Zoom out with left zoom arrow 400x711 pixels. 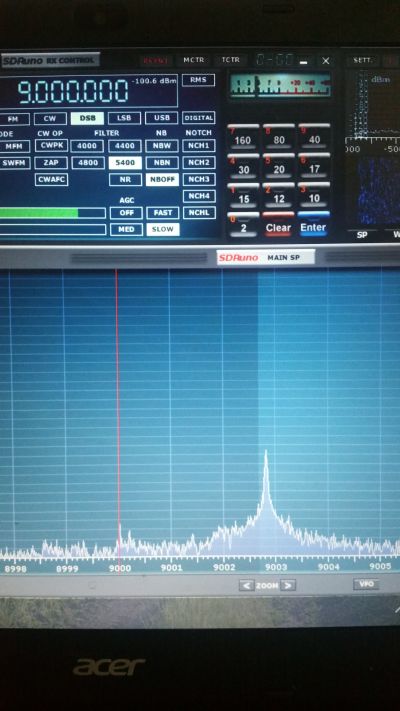pos(246,585)
